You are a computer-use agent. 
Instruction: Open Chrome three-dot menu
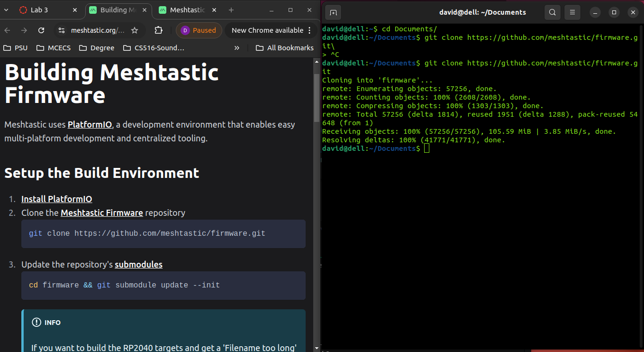pyautogui.click(x=309, y=30)
